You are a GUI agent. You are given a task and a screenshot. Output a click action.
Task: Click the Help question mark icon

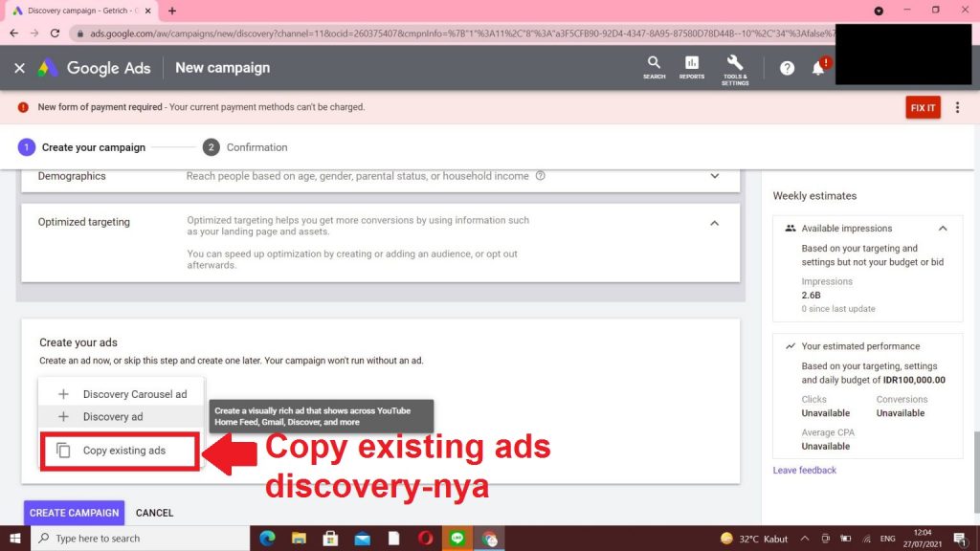point(787,68)
